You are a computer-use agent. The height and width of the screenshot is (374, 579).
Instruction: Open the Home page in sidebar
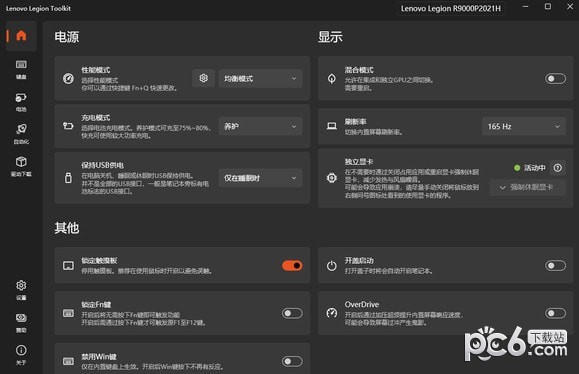(x=21, y=35)
